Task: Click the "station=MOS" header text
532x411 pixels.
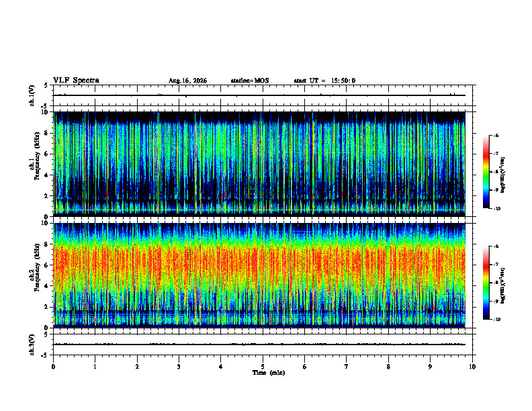Action: (x=250, y=81)
